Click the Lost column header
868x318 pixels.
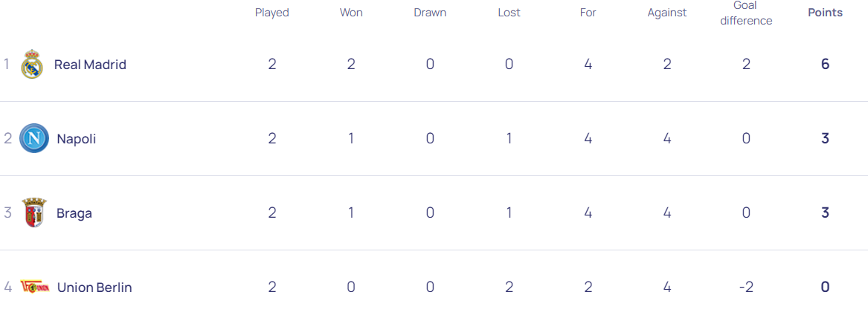tap(509, 13)
